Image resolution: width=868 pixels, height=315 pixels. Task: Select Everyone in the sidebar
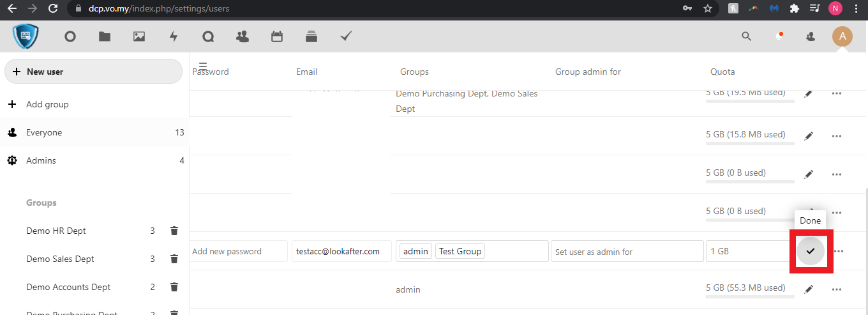tap(44, 133)
